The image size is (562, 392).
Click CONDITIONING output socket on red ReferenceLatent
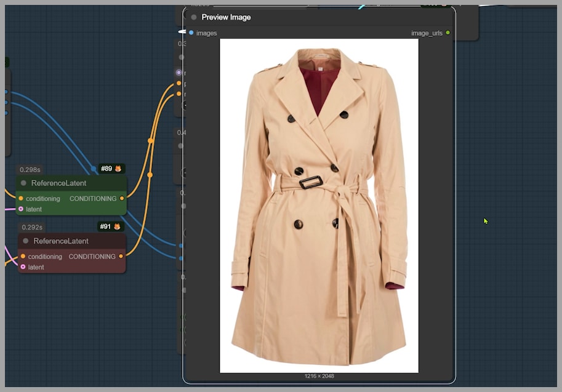(x=121, y=257)
